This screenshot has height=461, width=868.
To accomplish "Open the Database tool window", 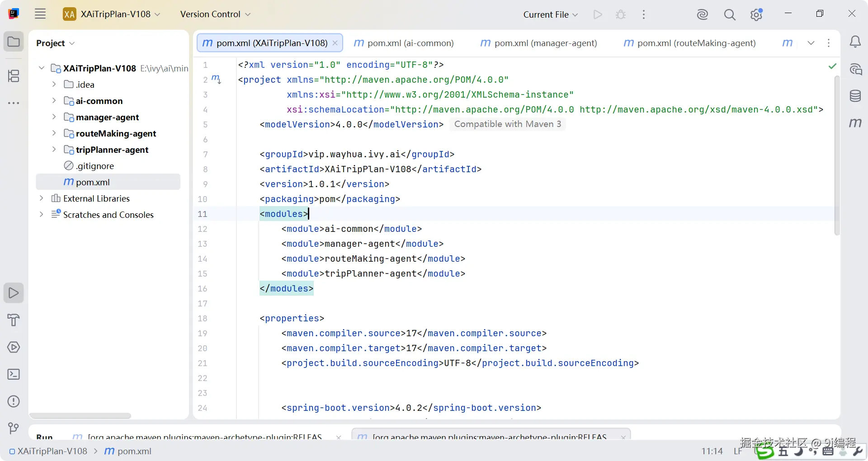I will tap(855, 96).
